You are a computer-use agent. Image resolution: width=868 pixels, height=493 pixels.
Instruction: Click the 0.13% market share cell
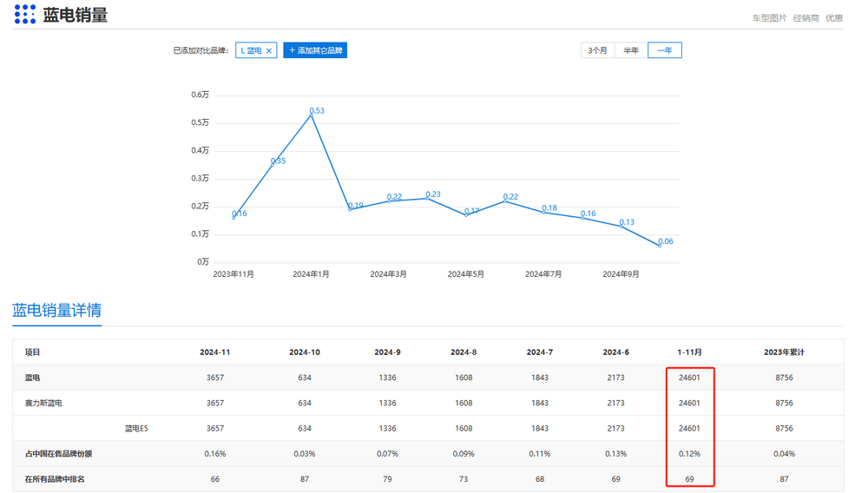pos(615,454)
